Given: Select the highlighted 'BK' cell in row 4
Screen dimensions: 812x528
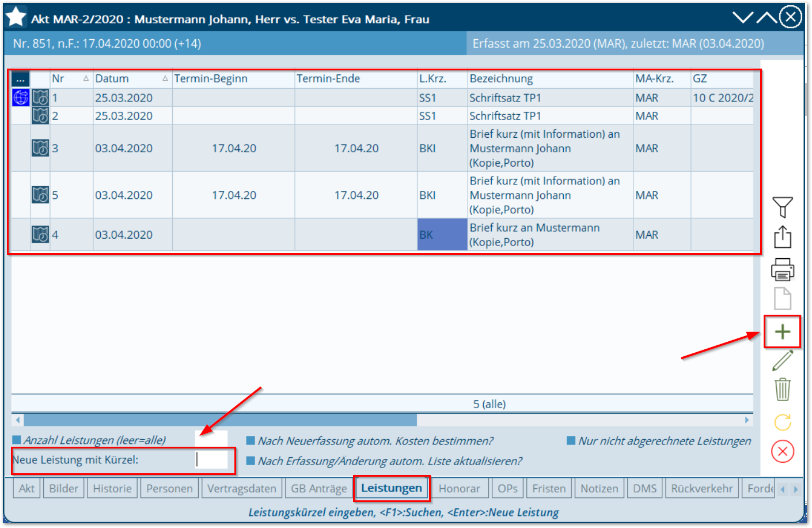Looking at the screenshot, I should (x=442, y=235).
